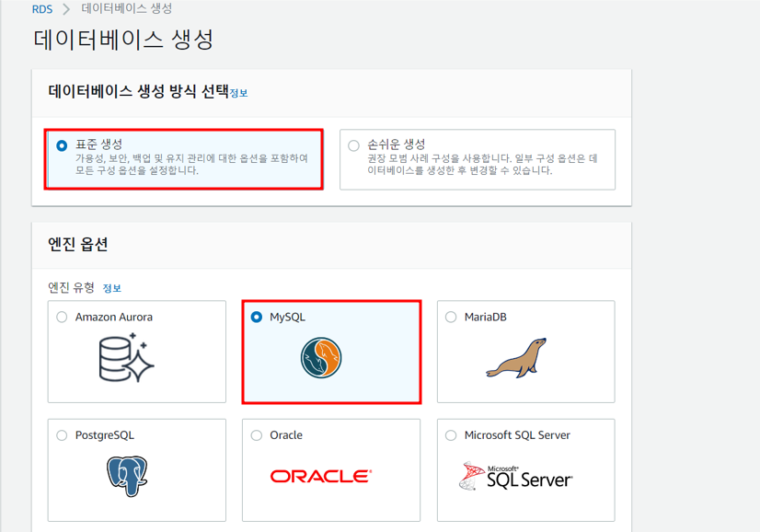Viewport: 760px width, 532px height.
Task: Click the 데이터베이스 생성 page title
Action: coord(123,40)
